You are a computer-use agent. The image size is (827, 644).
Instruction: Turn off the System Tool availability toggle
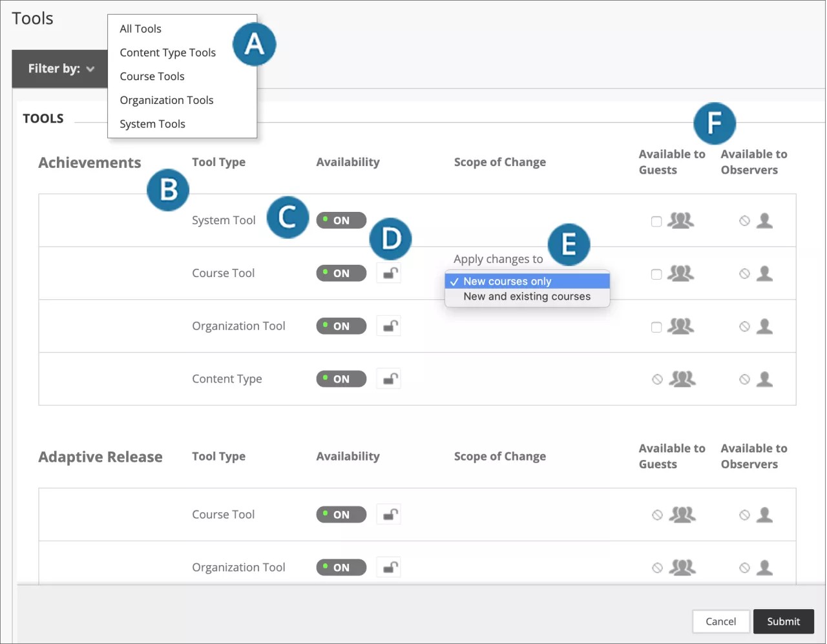click(x=340, y=220)
